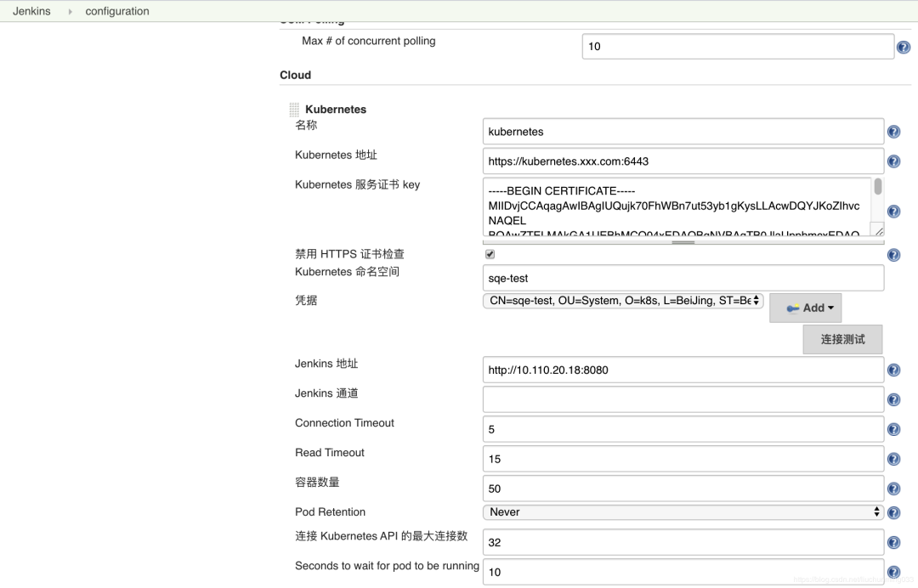
Task: Focus the Kubernetes 地址 URL field
Action: coord(683,161)
